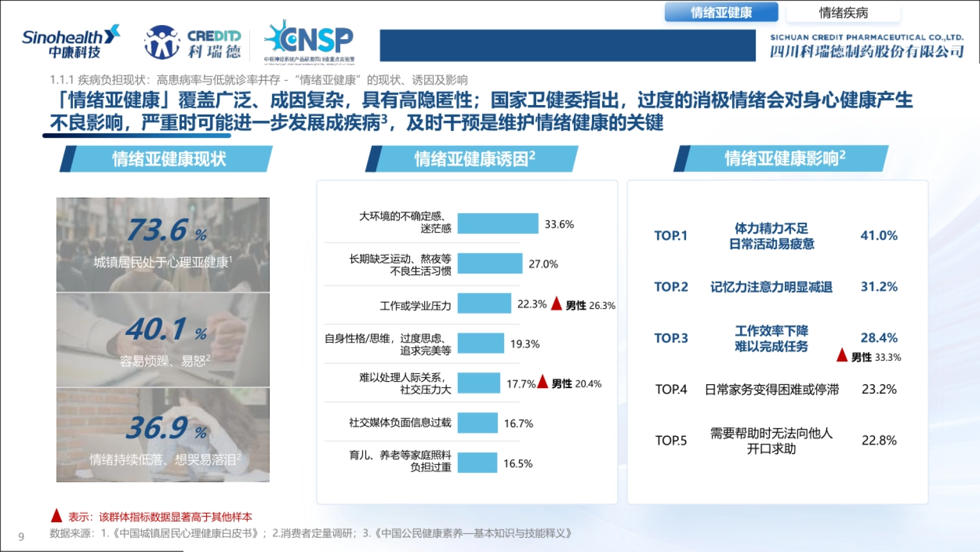Image resolution: width=980 pixels, height=552 pixels.
Task: Select the label 社交媒体负面信息过载
Action: (x=400, y=422)
